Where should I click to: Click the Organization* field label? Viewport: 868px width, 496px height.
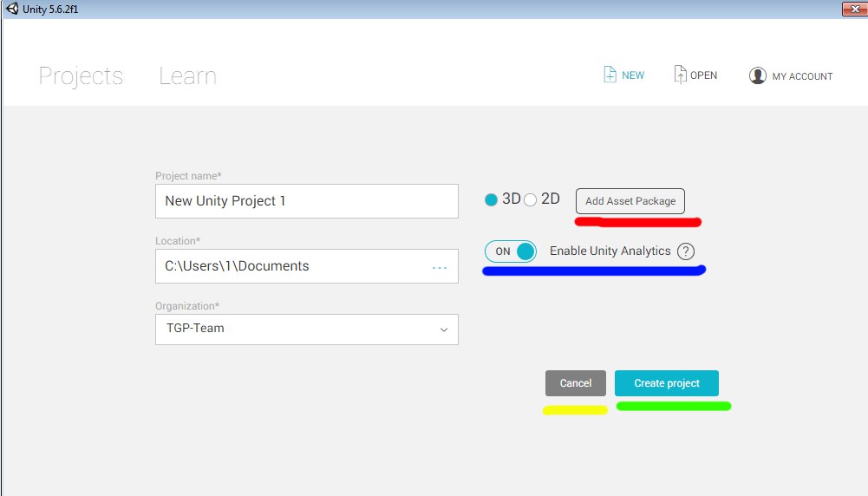187,306
